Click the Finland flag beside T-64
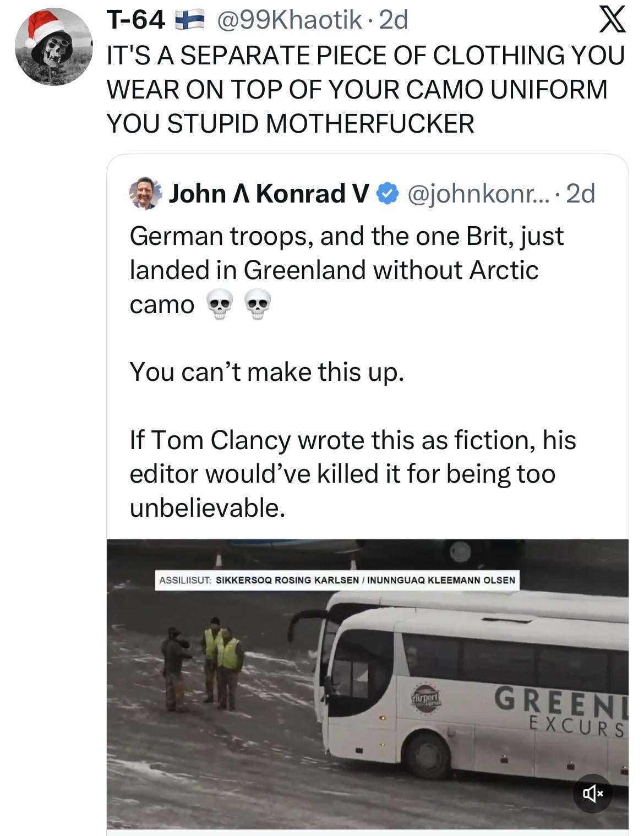Viewport: 644px width, 836px height. [x=190, y=21]
